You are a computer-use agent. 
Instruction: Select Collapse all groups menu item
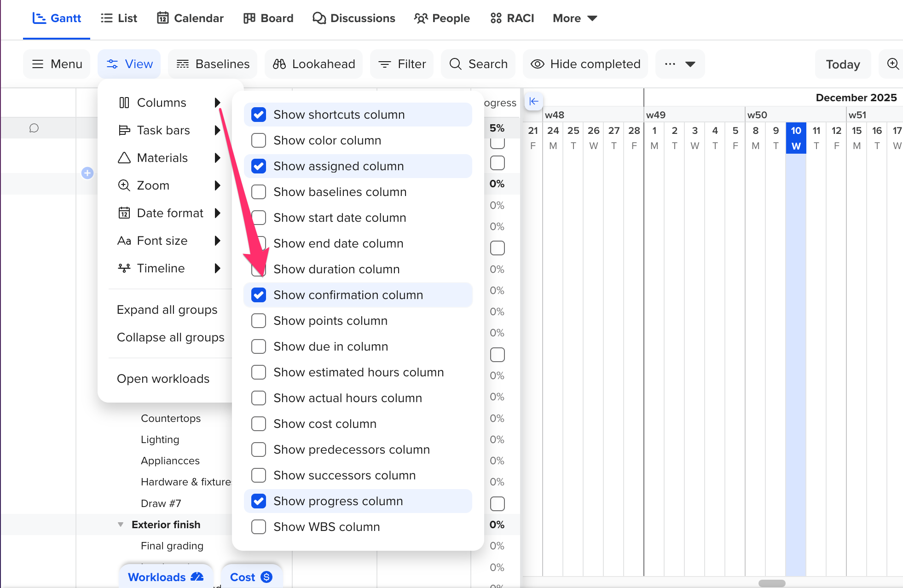coord(170,337)
